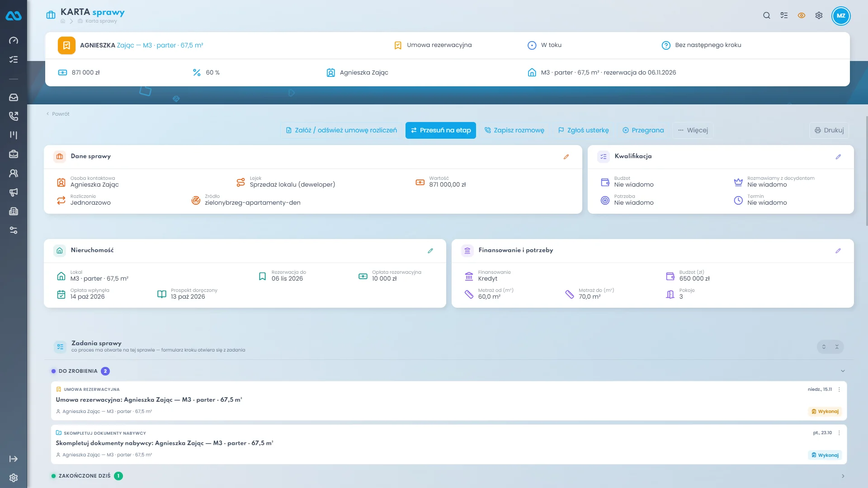Click the Przesuń na etap button

coord(441,130)
